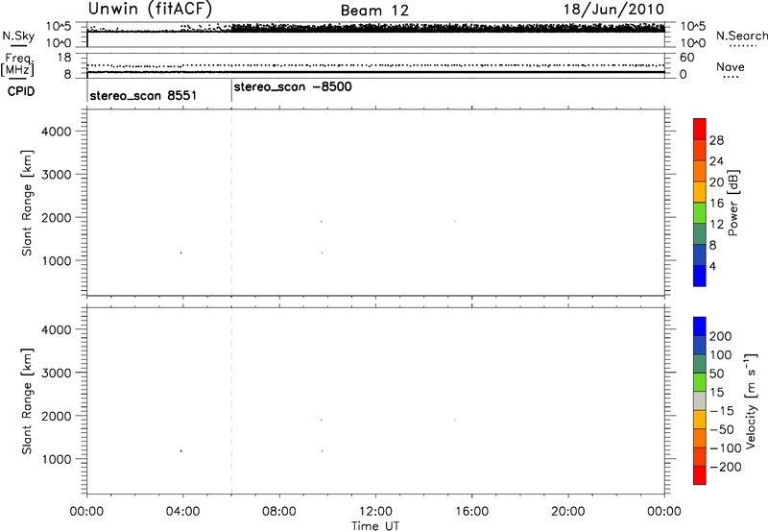Select the '1000' tick in the Velocity panel
This screenshot has width=768, height=532.
click(x=57, y=459)
